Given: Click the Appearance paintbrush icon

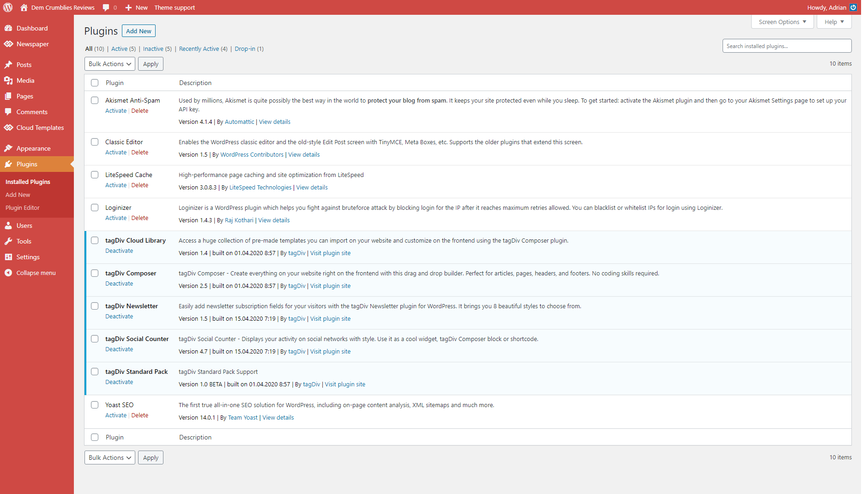Looking at the screenshot, I should point(8,148).
